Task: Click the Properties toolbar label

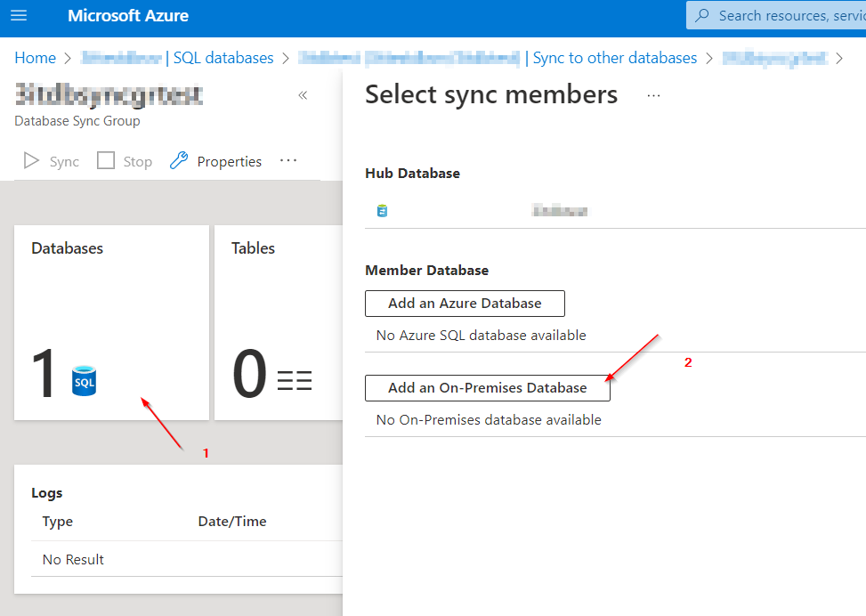Action: (230, 162)
